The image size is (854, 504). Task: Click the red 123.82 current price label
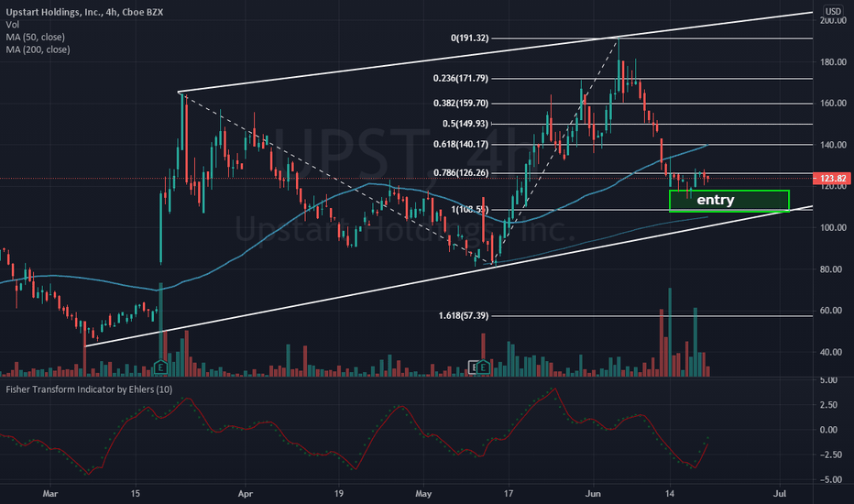pyautogui.click(x=832, y=178)
